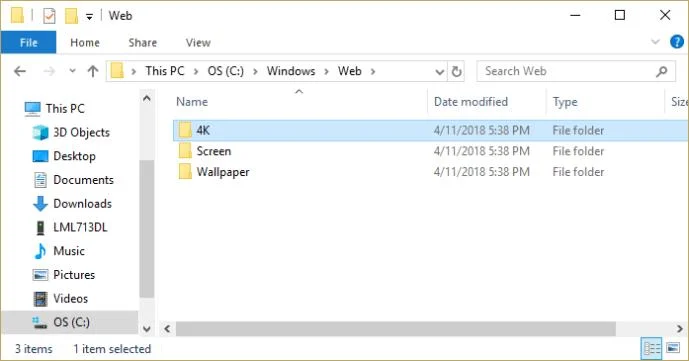Image resolution: width=689 pixels, height=361 pixels.
Task: Click the Properties quick access icon
Action: pos(49,16)
